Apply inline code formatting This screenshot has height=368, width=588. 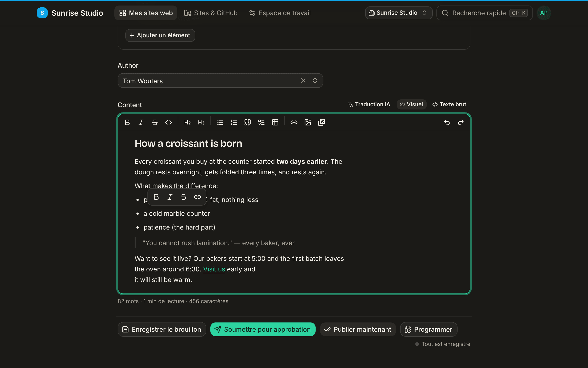click(169, 122)
